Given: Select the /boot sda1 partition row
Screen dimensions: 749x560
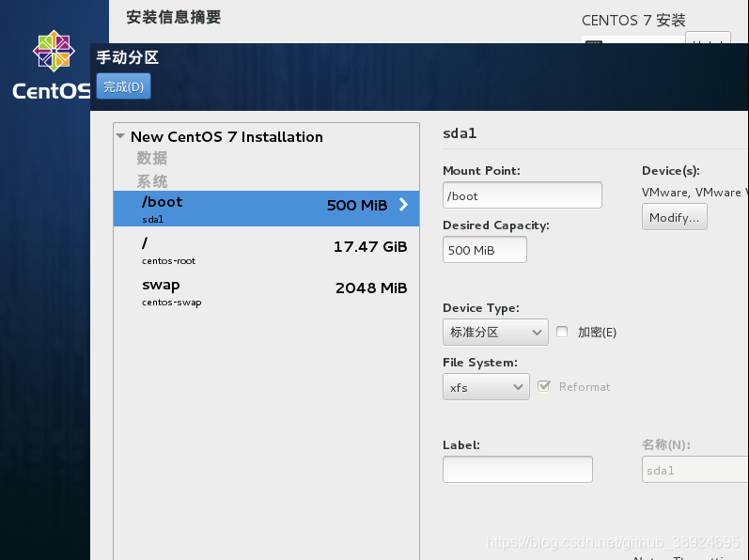Looking at the screenshot, I should (x=266, y=209).
